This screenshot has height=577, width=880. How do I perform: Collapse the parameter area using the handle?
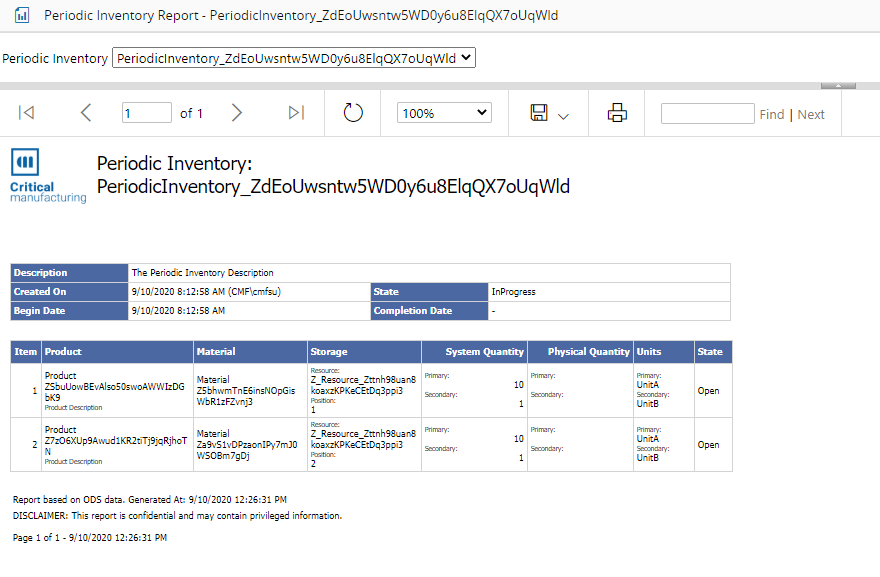[x=837, y=85]
